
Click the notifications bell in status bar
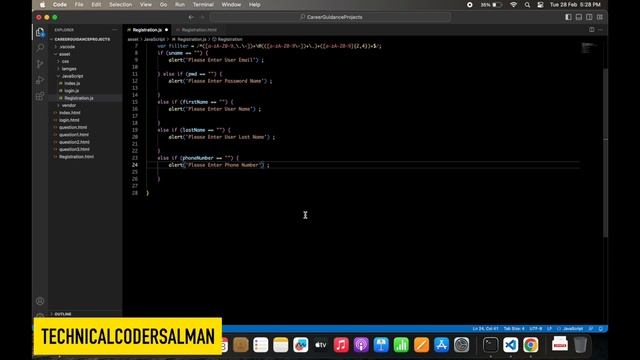click(x=601, y=329)
